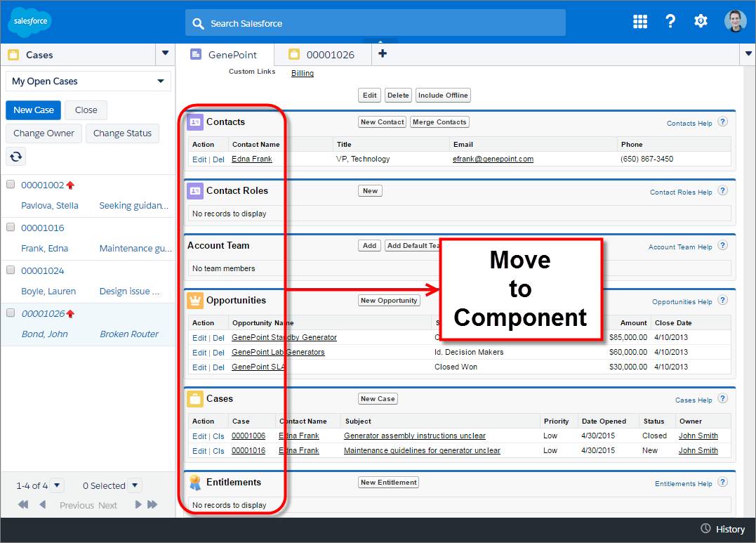Switch to the GenePoint tab
Viewport: 756px width, 543px height.
[x=225, y=55]
